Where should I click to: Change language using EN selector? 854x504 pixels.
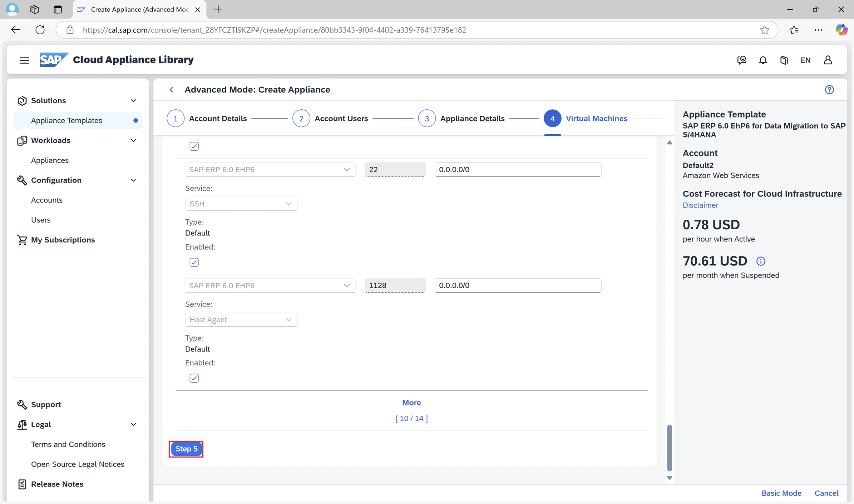pos(805,60)
